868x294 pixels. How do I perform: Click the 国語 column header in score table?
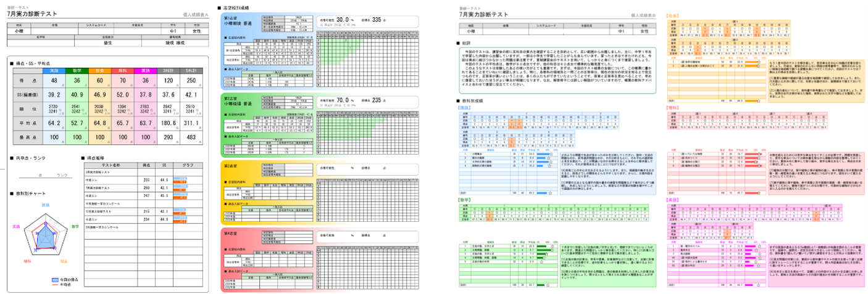[x=54, y=70]
